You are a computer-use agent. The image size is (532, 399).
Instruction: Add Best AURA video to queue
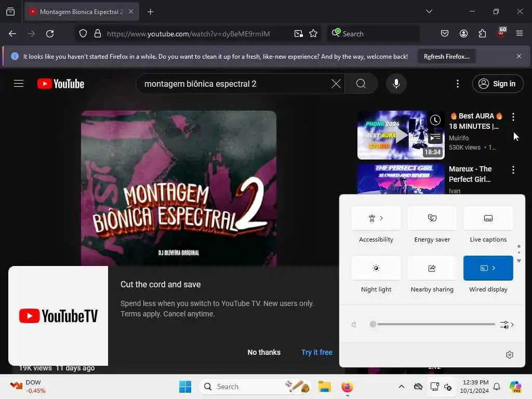click(435, 137)
